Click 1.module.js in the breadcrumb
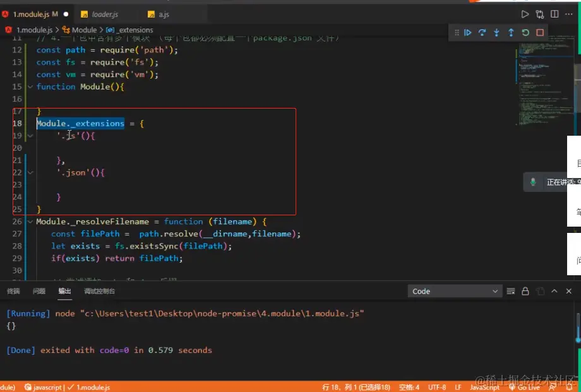The width and height of the screenshot is (581, 392). point(34,30)
